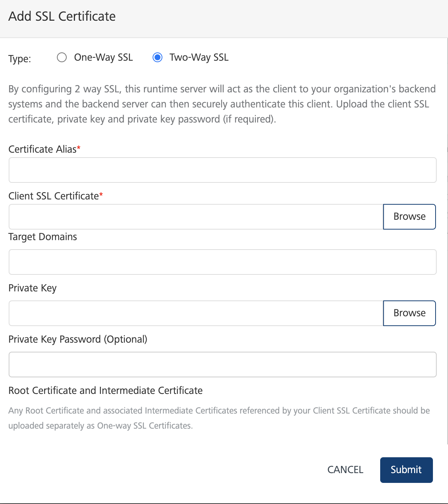The width and height of the screenshot is (448, 504).
Task: Click inside the Certificate Alias field
Action: [222, 170]
